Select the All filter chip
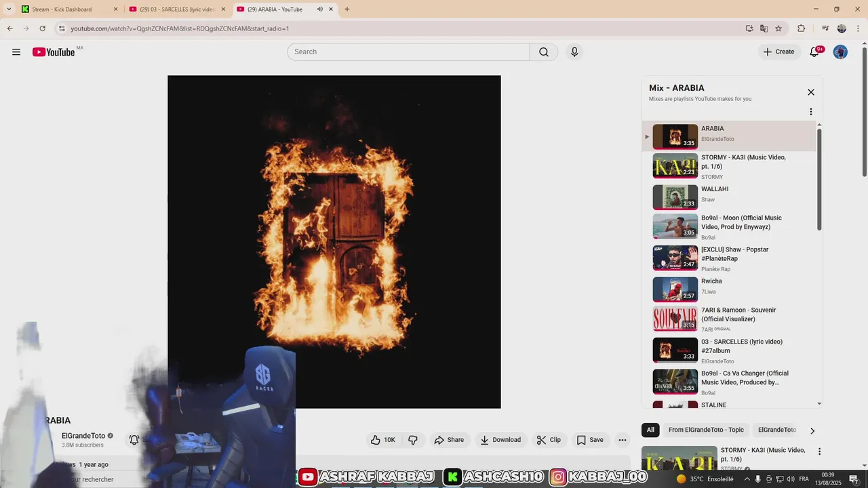 click(650, 430)
